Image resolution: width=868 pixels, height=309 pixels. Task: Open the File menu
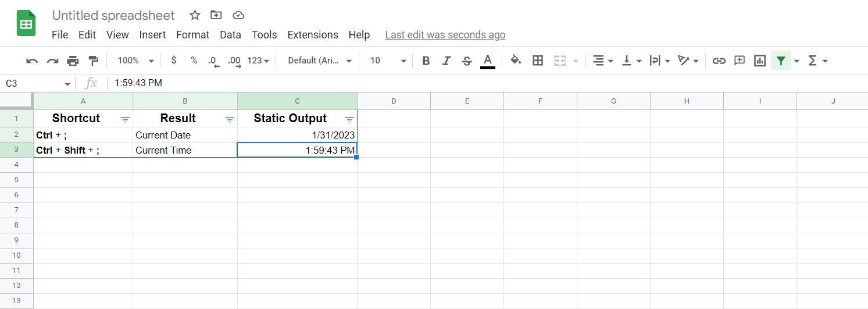click(60, 35)
